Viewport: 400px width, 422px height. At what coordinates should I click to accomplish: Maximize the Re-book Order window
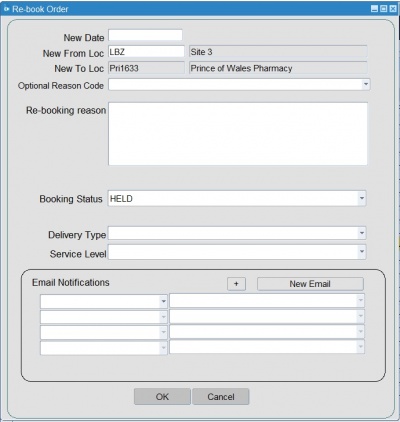384,9
